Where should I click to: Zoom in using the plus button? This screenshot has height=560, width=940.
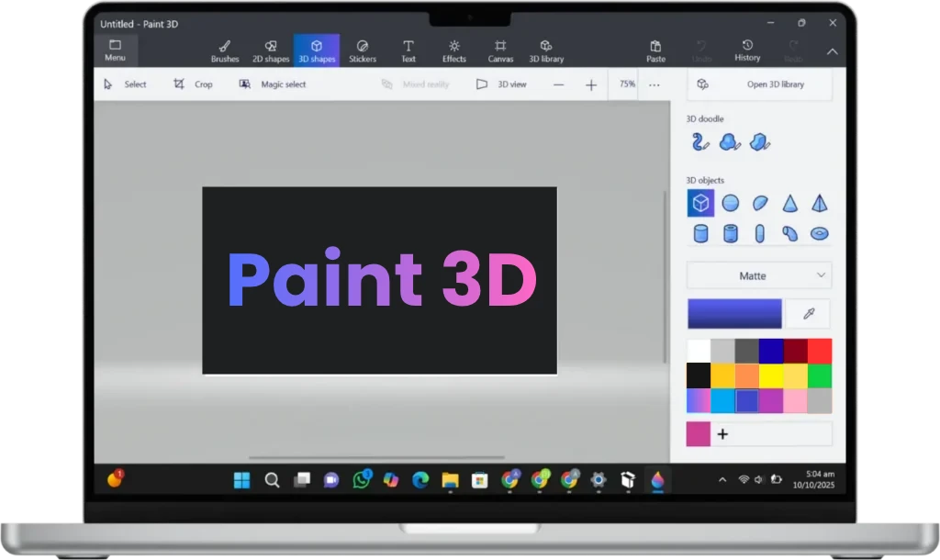591,84
